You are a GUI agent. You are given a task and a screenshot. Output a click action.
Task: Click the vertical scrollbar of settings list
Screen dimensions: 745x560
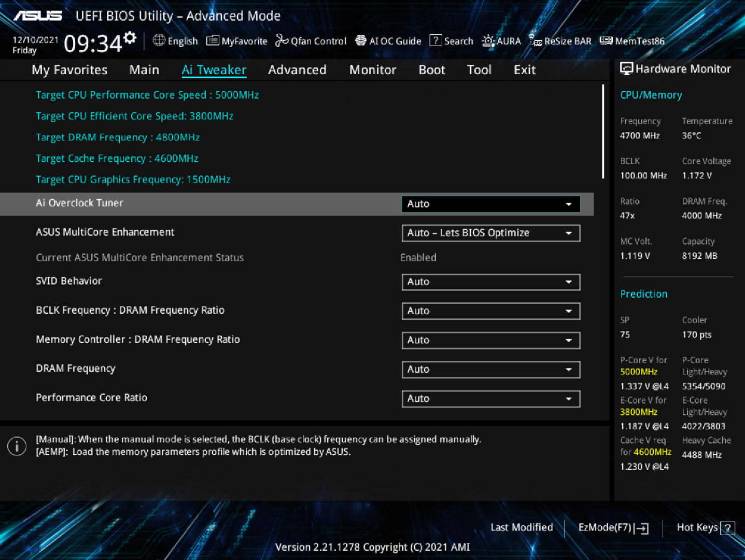coord(603,132)
